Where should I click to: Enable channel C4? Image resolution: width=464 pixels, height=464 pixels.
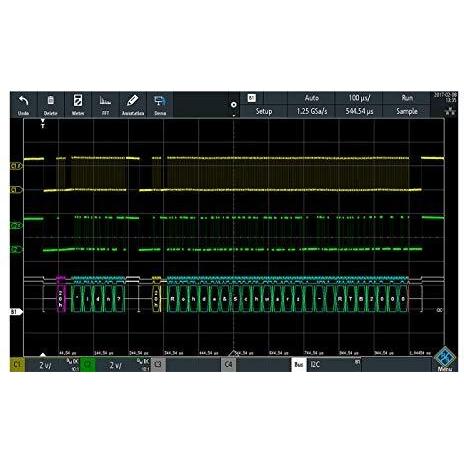click(x=229, y=365)
